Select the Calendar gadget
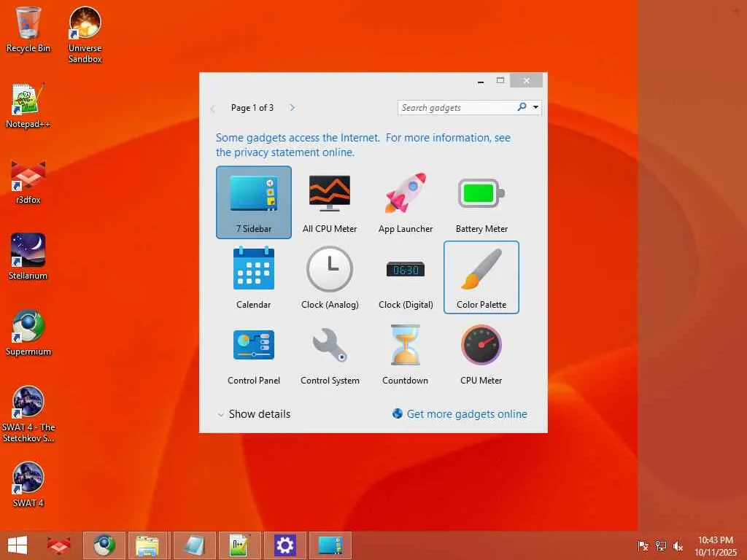 click(x=253, y=278)
